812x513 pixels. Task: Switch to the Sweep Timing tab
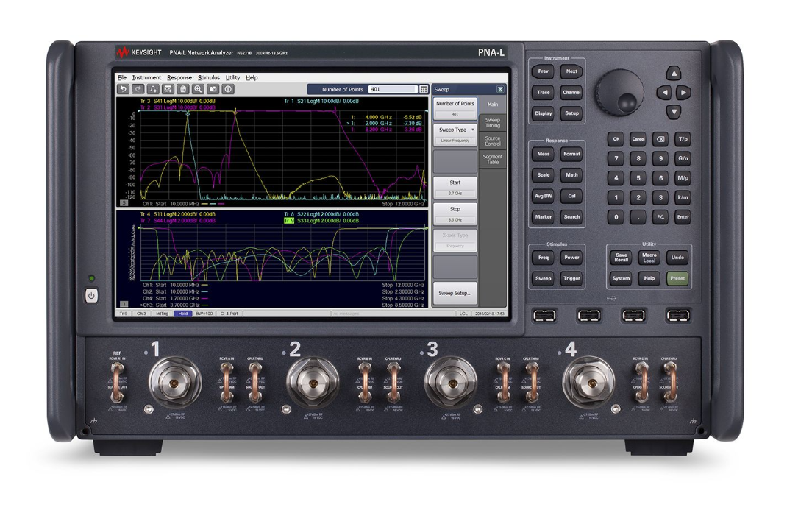(491, 122)
